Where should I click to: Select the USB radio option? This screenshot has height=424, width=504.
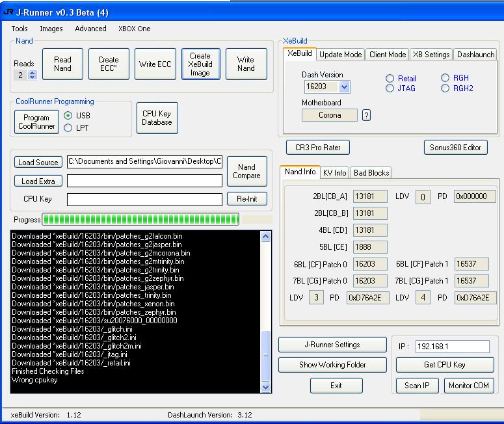68,115
